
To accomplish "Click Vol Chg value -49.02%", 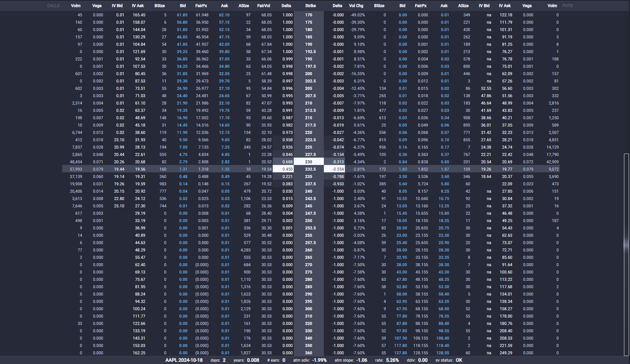I will tap(358, 15).
